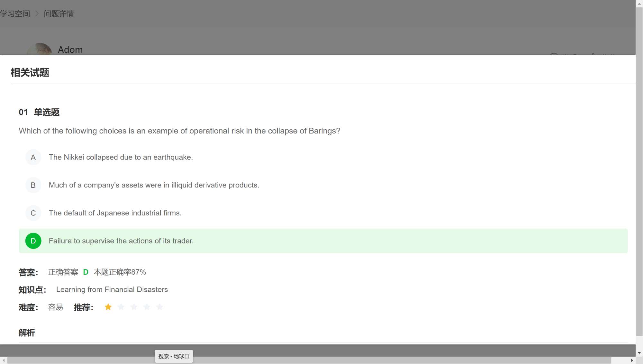The width and height of the screenshot is (643, 364).
Task: Open 学习空间 breadcrumb link
Action: tap(15, 14)
